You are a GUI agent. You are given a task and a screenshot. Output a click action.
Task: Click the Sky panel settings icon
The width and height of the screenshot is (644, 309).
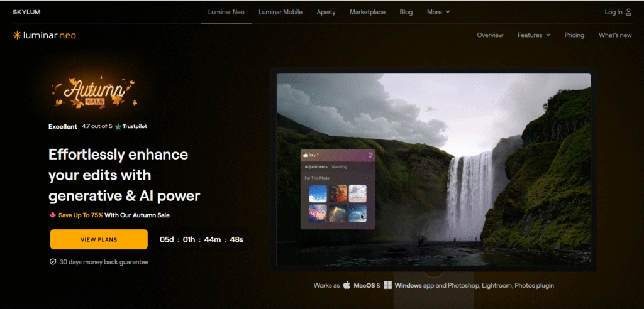click(370, 155)
